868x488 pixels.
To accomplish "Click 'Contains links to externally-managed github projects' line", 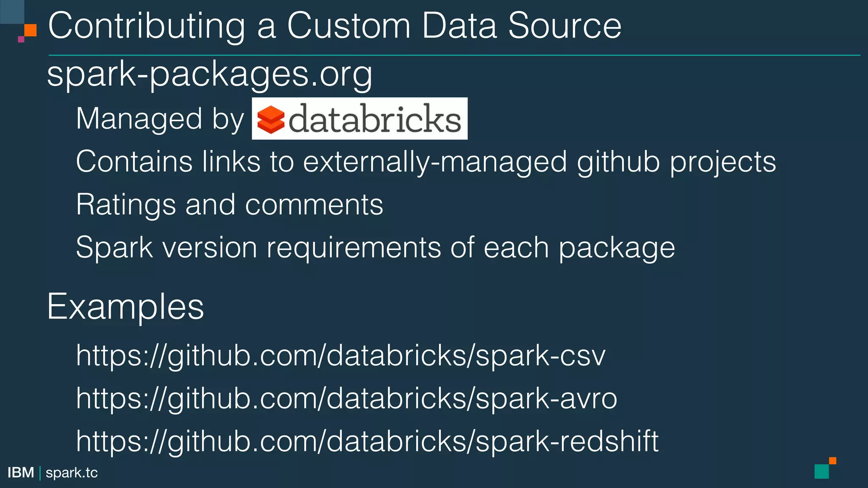I will pos(426,162).
